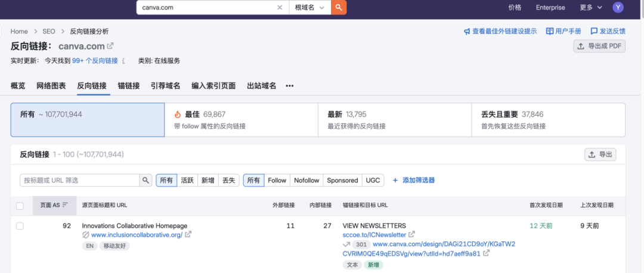
Task: Expand the 更多 menu in top bar
Action: [x=590, y=7]
